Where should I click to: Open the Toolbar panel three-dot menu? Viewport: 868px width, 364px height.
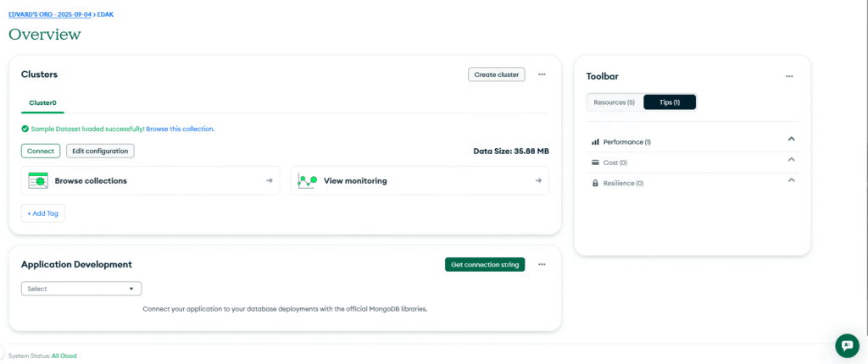coord(789,76)
